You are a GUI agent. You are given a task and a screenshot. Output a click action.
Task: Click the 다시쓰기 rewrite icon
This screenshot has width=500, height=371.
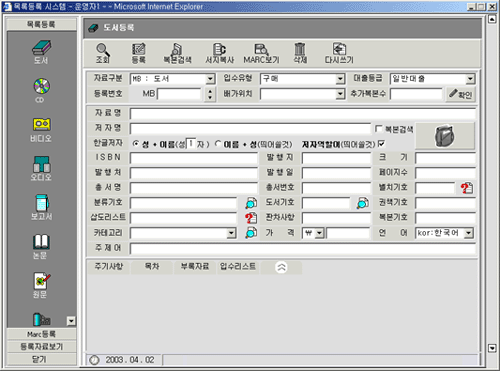[339, 53]
